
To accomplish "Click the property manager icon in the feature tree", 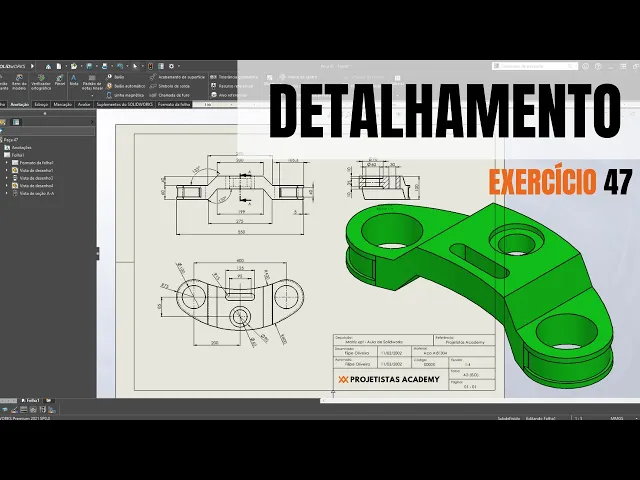I will 16,122.
